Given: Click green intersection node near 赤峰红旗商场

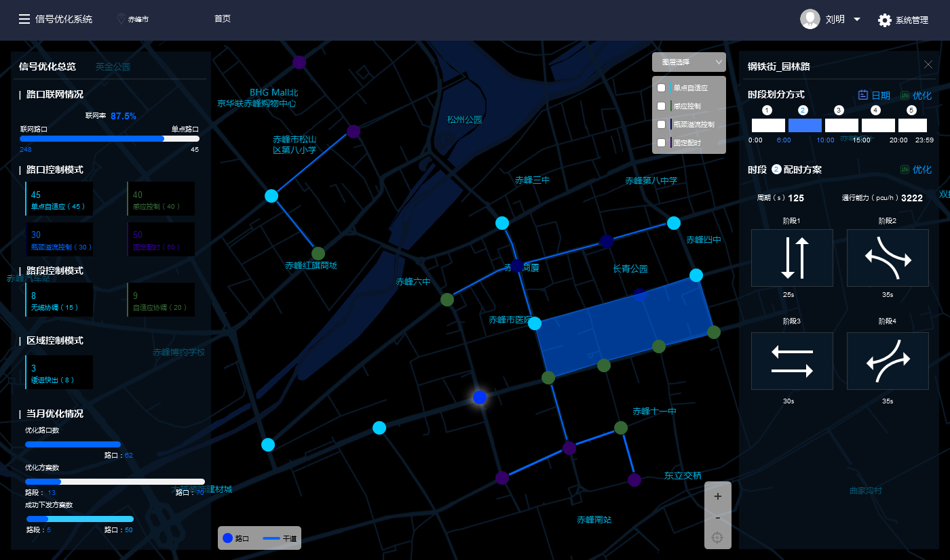Looking at the screenshot, I should click(x=318, y=254).
